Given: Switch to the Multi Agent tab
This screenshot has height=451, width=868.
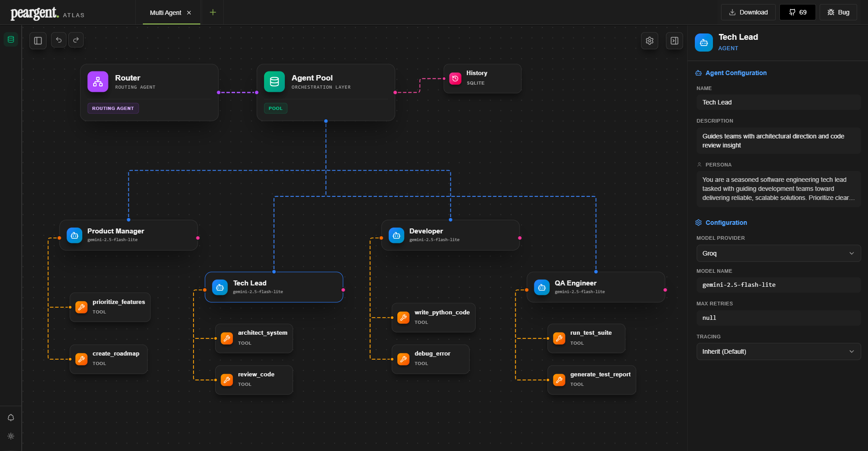Looking at the screenshot, I should (x=166, y=13).
